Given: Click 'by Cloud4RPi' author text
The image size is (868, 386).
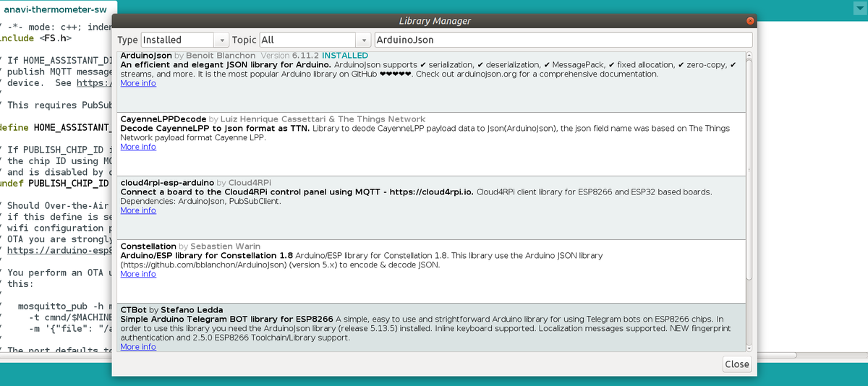Looking at the screenshot, I should 244,183.
